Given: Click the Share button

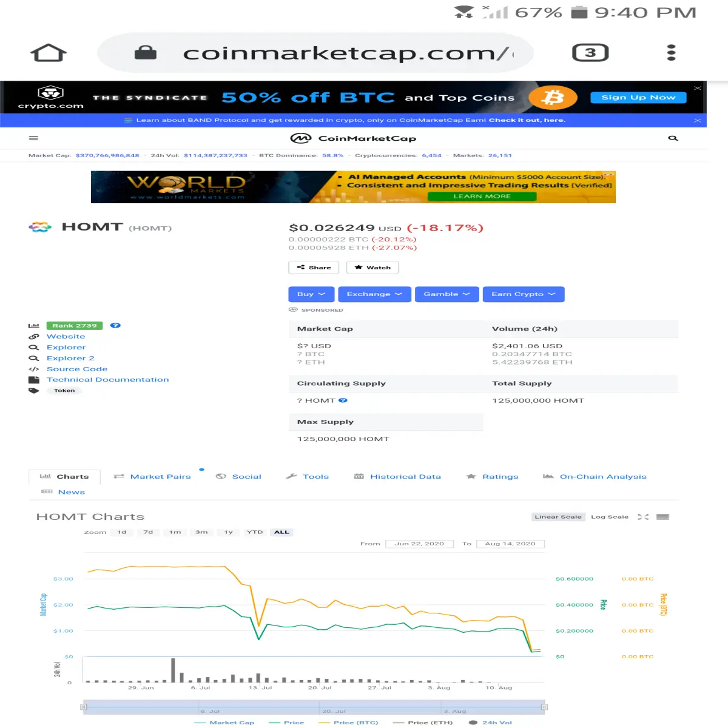Looking at the screenshot, I should 314,268.
